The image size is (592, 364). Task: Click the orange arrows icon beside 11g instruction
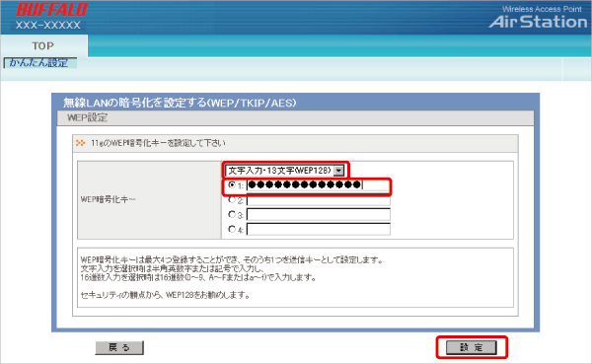[81, 143]
